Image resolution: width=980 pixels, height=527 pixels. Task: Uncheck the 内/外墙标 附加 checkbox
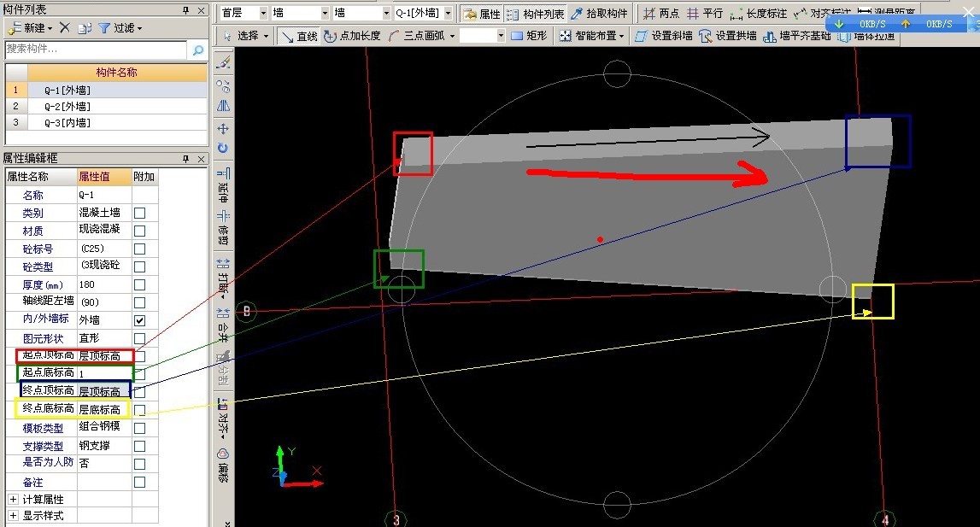pyautogui.click(x=140, y=320)
